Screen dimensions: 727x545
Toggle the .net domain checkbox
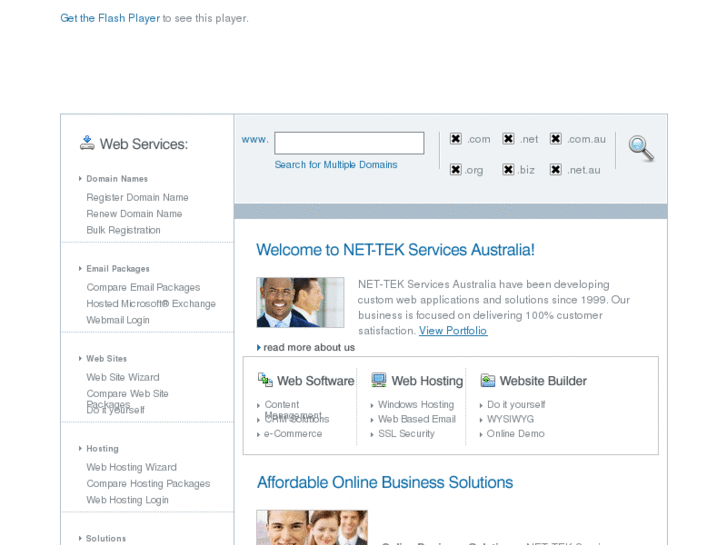[508, 139]
